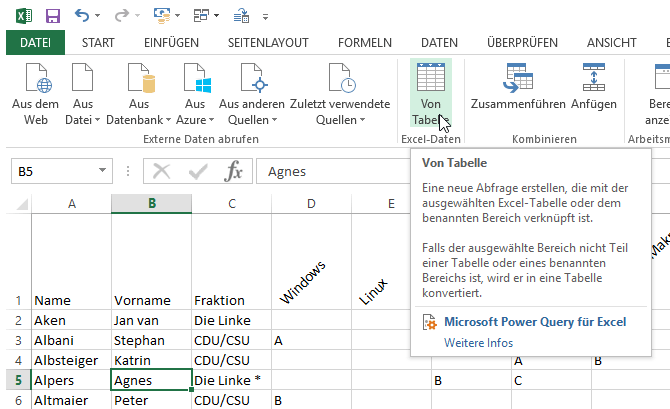Switch to the EINFÜGEN ribbon tab
The width and height of the screenshot is (670, 409).
coord(171,43)
